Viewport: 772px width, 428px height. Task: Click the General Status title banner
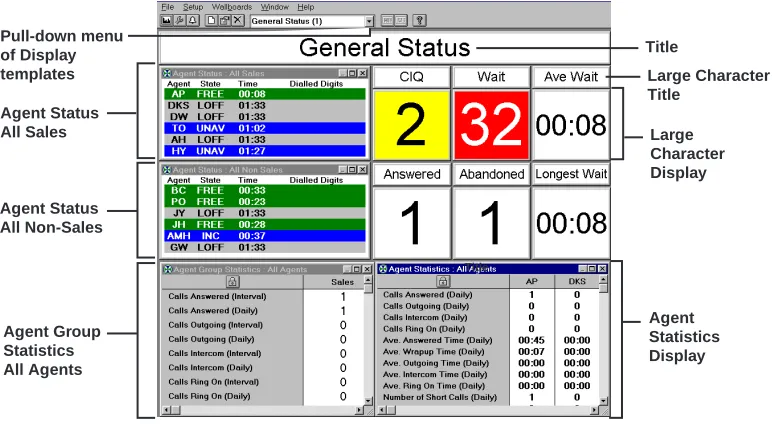tap(384, 48)
